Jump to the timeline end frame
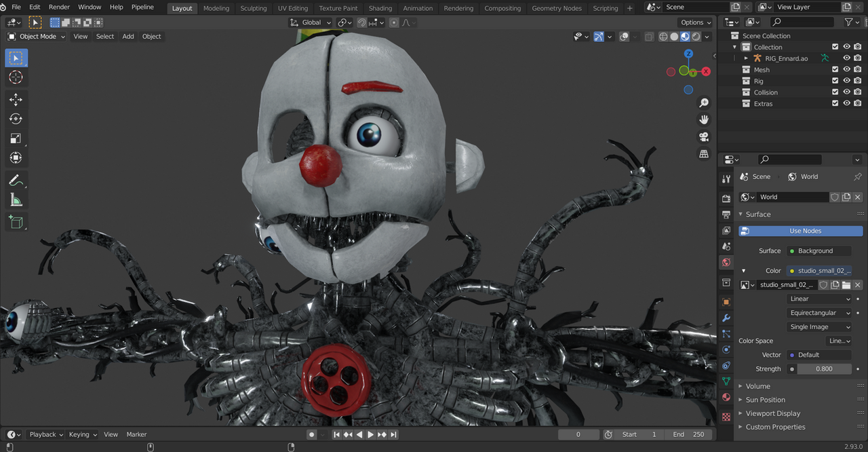The image size is (868, 452). [x=393, y=434]
